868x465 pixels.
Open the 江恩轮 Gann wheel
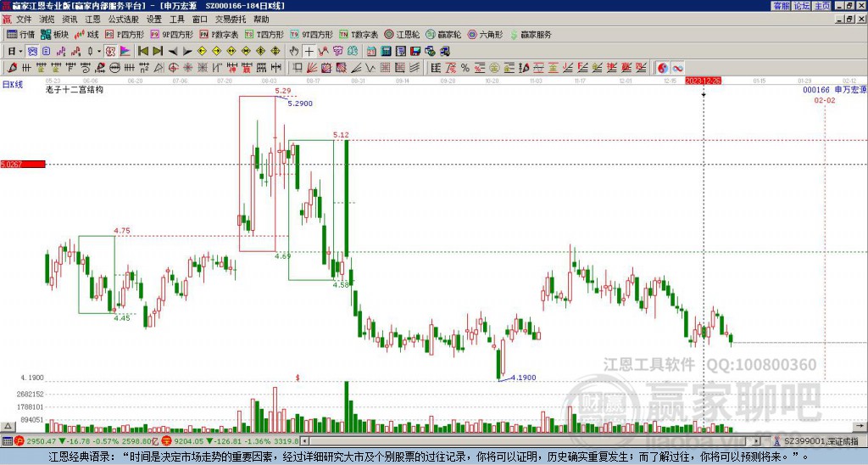403,34
